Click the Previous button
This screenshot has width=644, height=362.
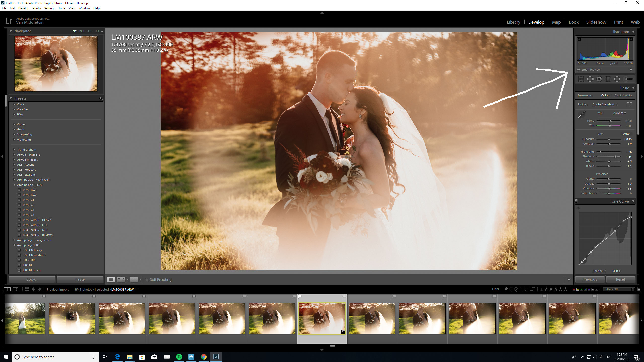[590, 279]
